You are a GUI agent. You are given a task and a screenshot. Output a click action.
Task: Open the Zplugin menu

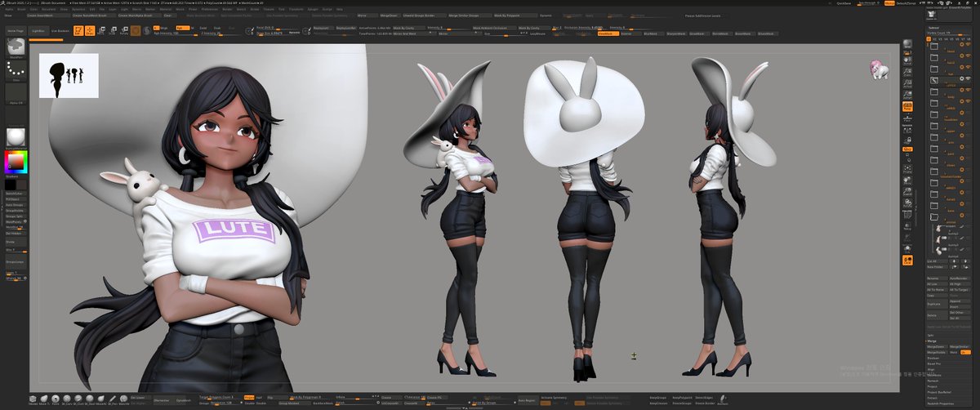point(313,9)
